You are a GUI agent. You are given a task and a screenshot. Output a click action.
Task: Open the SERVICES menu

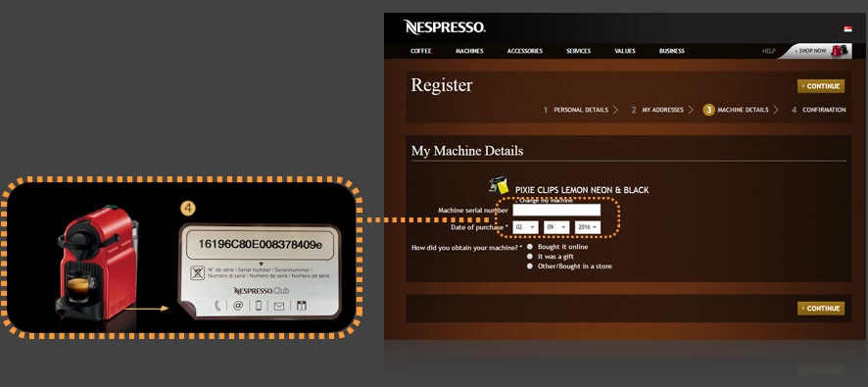579,51
